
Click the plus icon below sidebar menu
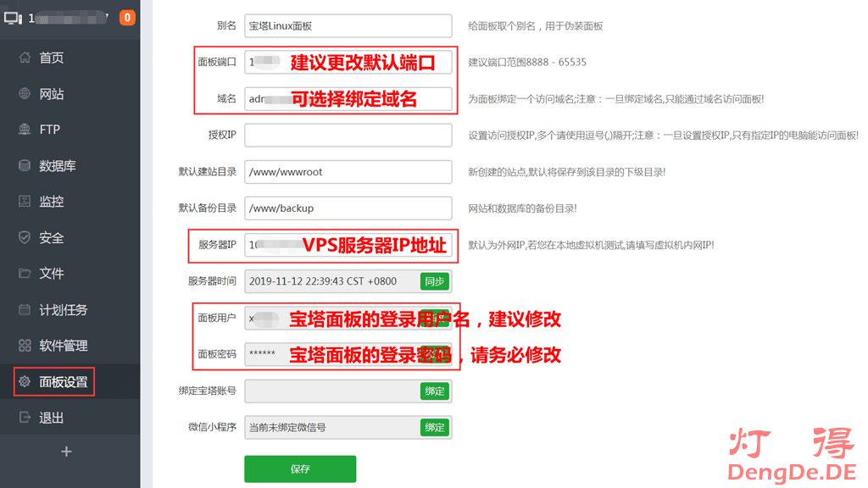[67, 452]
